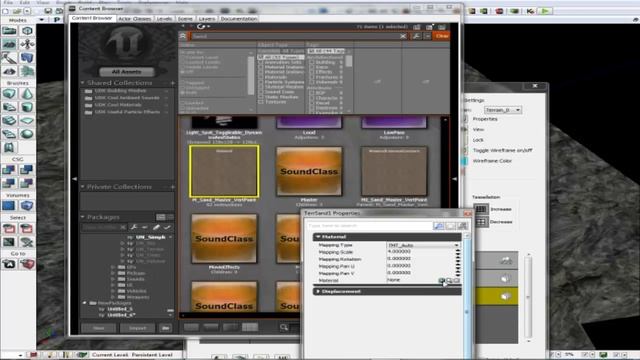Image resolution: width=640 pixels, height=360 pixels.
Task: Click the Decrease tessellation icon
Action: coord(481,222)
